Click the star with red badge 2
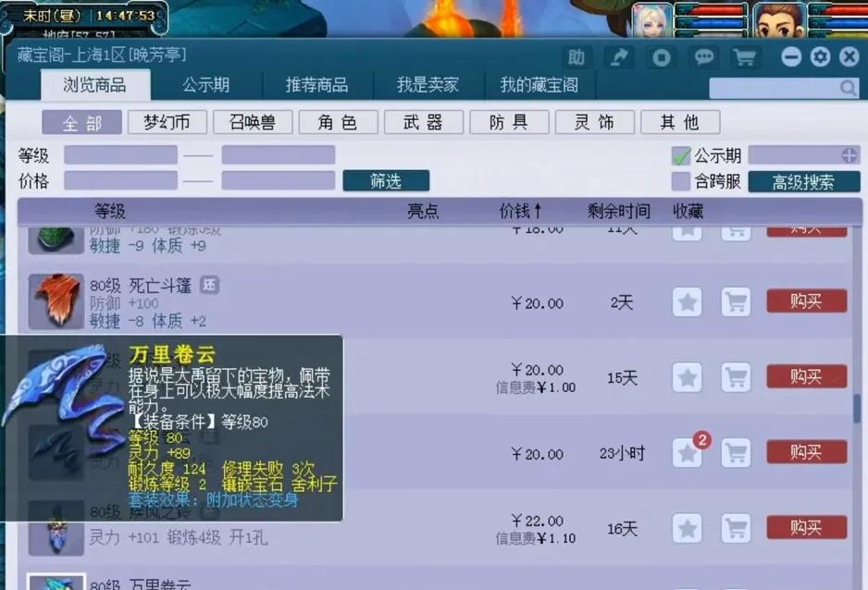This screenshot has width=868, height=590. [x=687, y=453]
